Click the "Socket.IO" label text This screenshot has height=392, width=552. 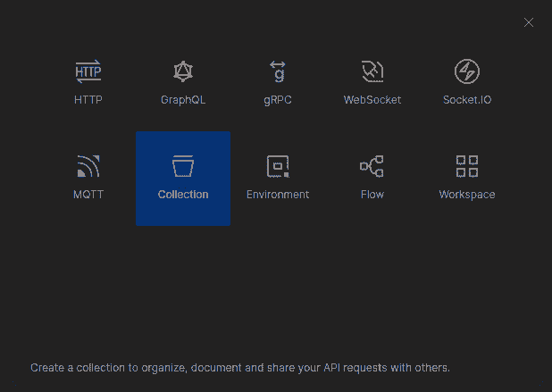(x=467, y=100)
